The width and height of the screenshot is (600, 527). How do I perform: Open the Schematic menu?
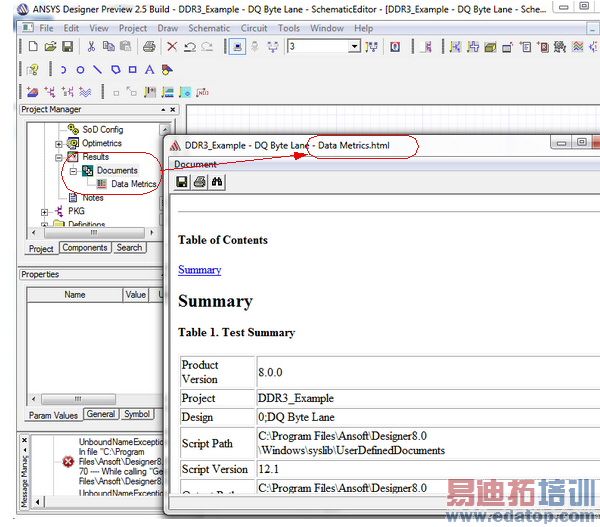pyautogui.click(x=209, y=28)
